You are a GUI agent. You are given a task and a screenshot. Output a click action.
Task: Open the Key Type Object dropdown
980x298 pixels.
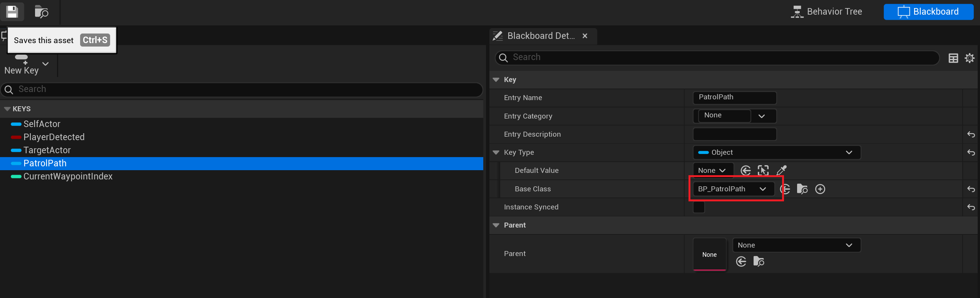coord(777,152)
